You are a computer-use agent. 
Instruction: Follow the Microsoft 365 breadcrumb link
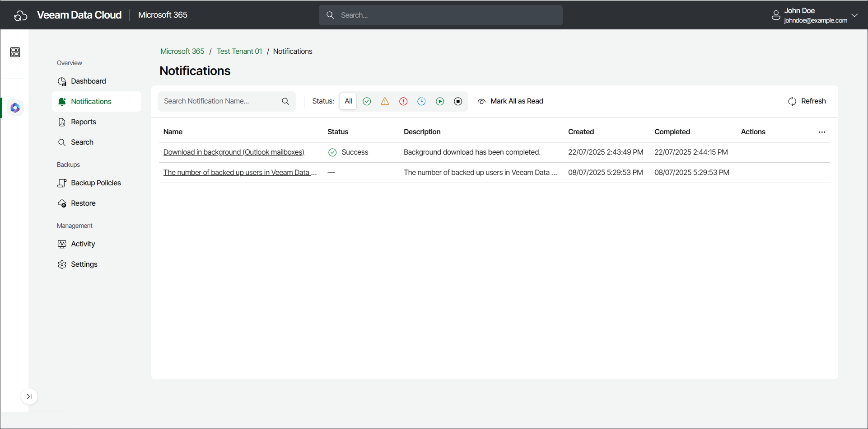182,52
